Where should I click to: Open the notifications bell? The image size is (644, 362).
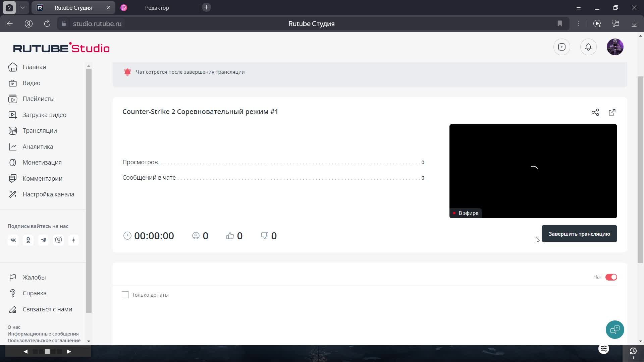[x=588, y=47]
